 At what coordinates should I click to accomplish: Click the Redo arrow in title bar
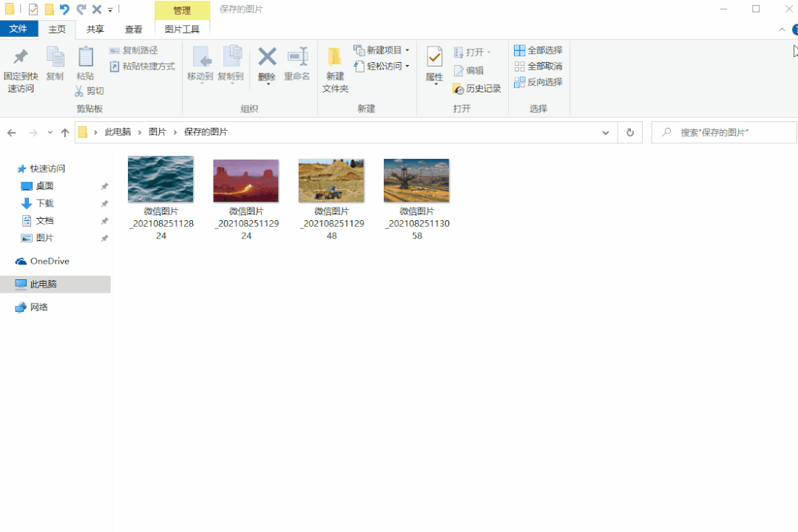(81, 9)
